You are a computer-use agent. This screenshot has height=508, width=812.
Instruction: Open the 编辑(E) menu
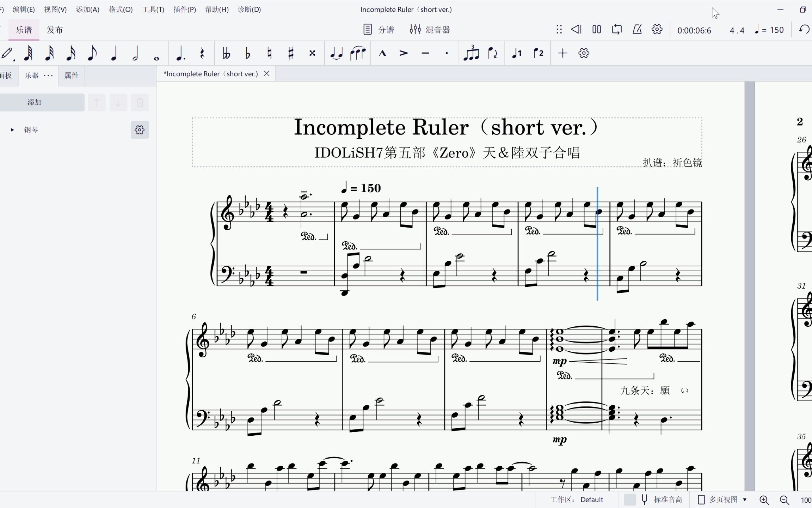pos(24,10)
